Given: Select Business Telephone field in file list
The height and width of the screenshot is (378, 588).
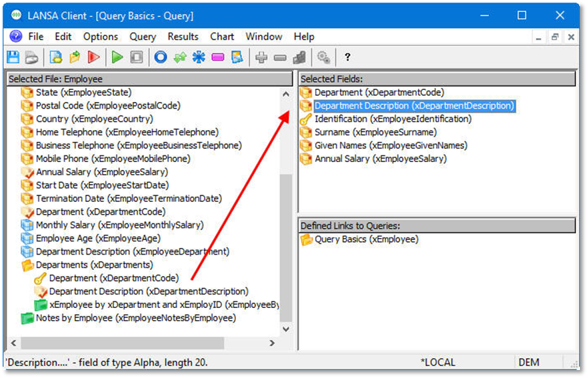Looking at the screenshot, I should click(x=139, y=145).
